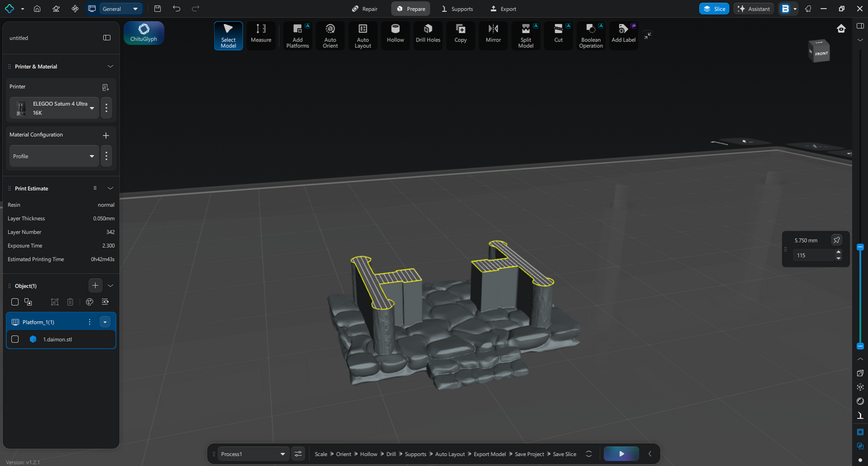Open the color palette icon in Object panel
The width and height of the screenshot is (868, 466).
coord(90,302)
